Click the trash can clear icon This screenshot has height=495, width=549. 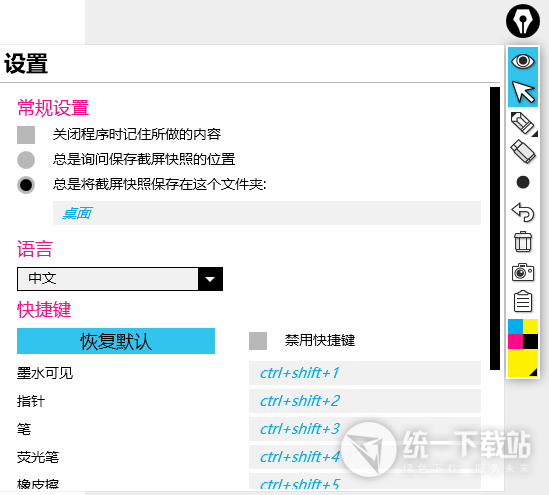pos(523,242)
